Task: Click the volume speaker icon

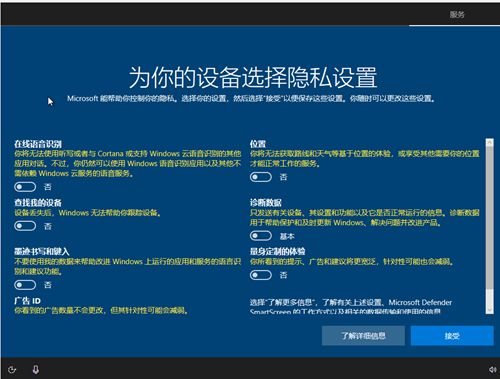Action: [493, 369]
